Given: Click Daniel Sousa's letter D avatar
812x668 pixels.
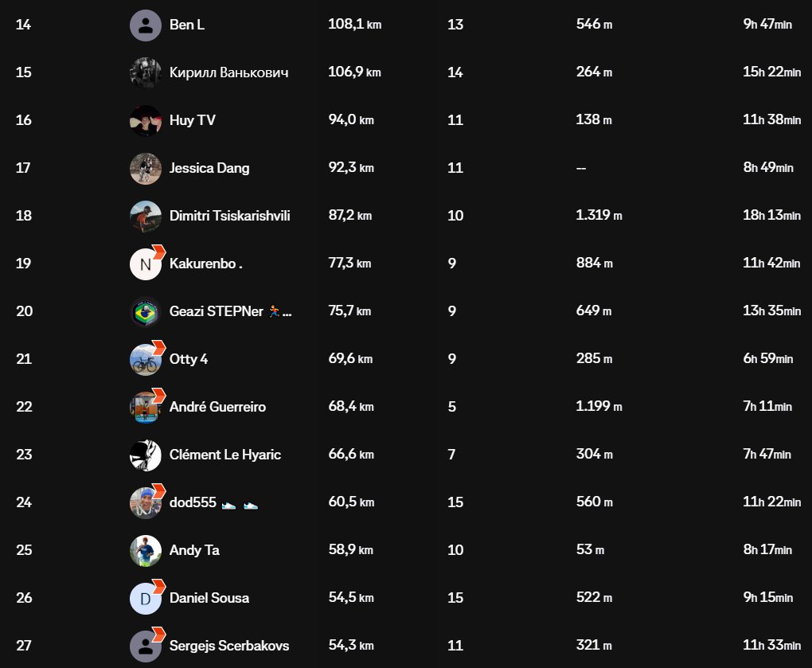Looking at the screenshot, I should (146, 598).
